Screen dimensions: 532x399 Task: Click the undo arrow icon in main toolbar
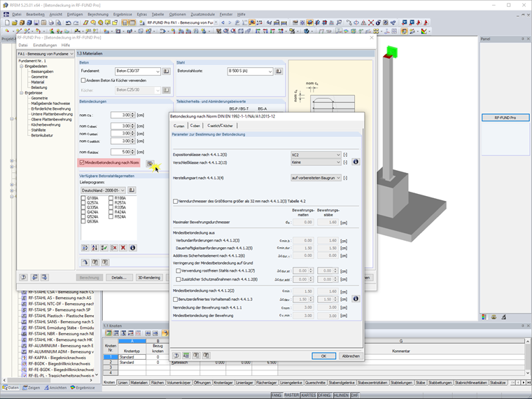68,22
